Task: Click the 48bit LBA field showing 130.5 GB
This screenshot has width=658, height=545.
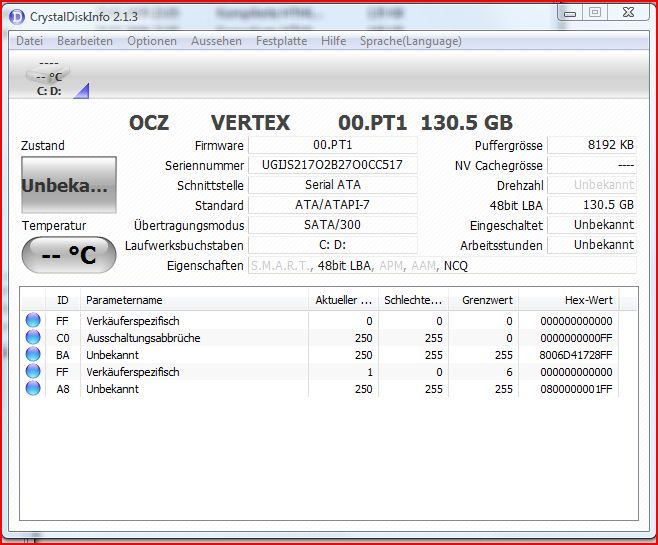Action: 592,205
